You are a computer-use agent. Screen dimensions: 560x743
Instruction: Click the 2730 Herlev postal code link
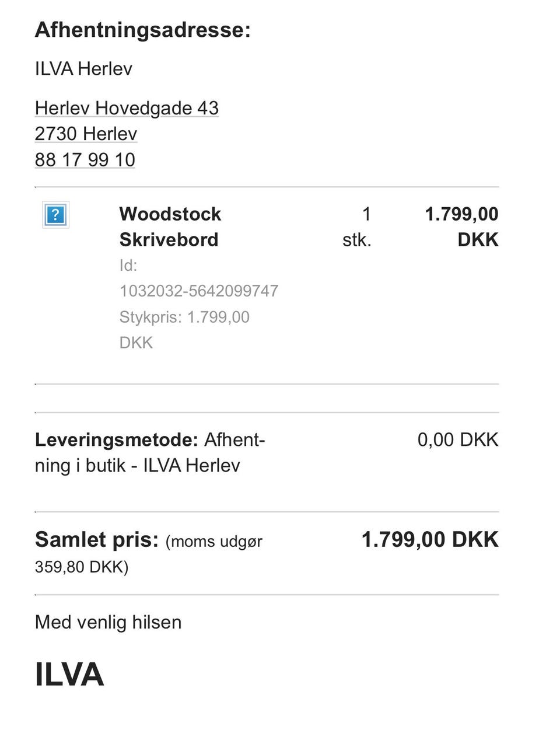(x=86, y=134)
